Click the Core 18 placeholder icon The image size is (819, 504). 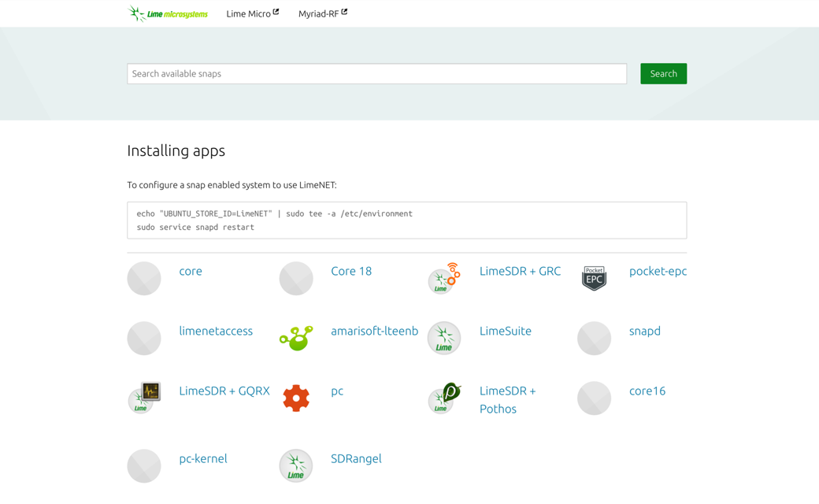point(296,278)
